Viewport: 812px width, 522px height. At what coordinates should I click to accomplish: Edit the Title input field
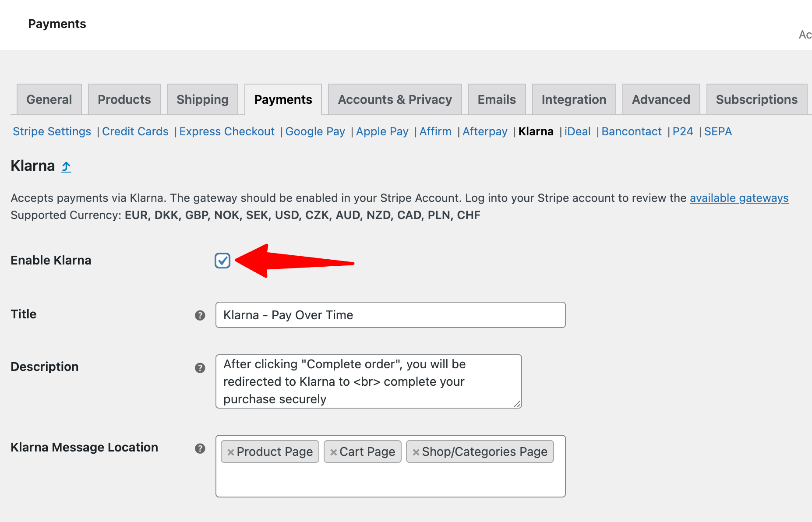tap(390, 315)
